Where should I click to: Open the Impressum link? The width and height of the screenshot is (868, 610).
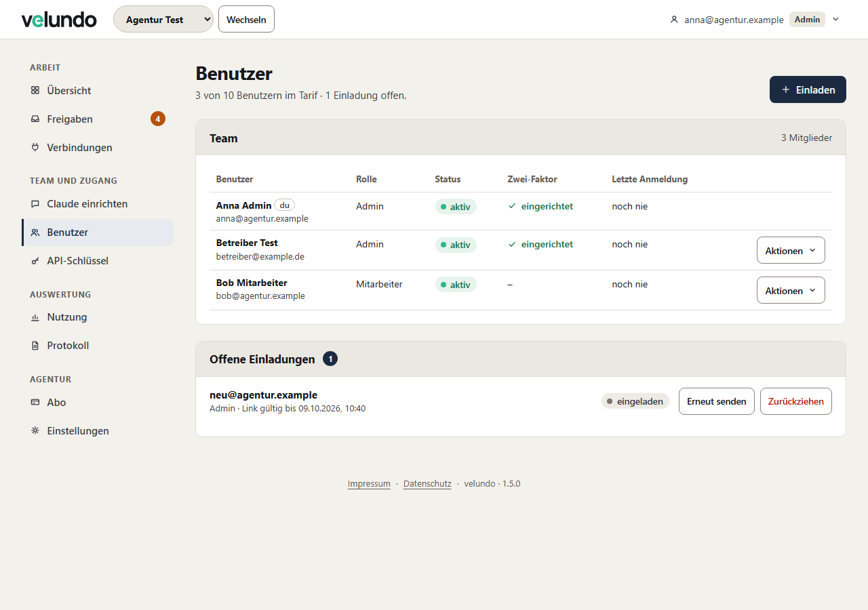(369, 484)
